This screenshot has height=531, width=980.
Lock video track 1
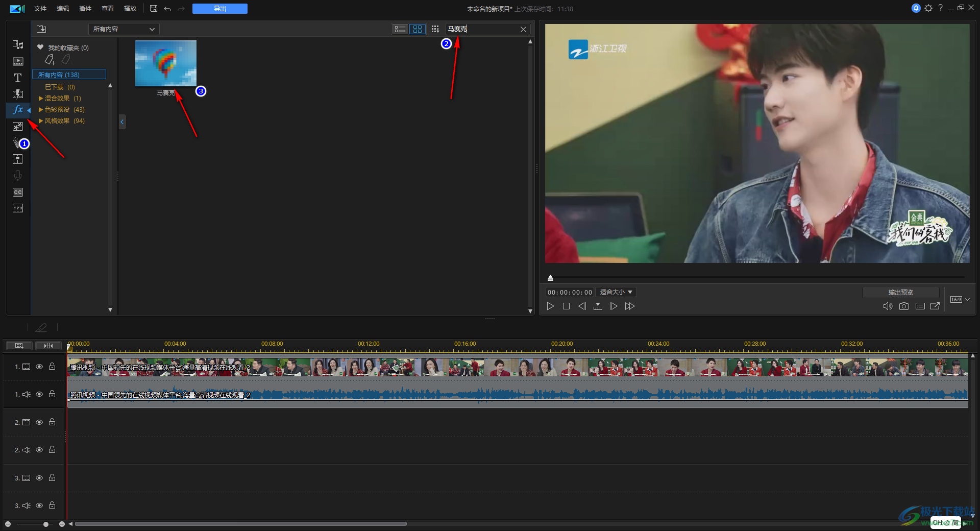pos(52,366)
